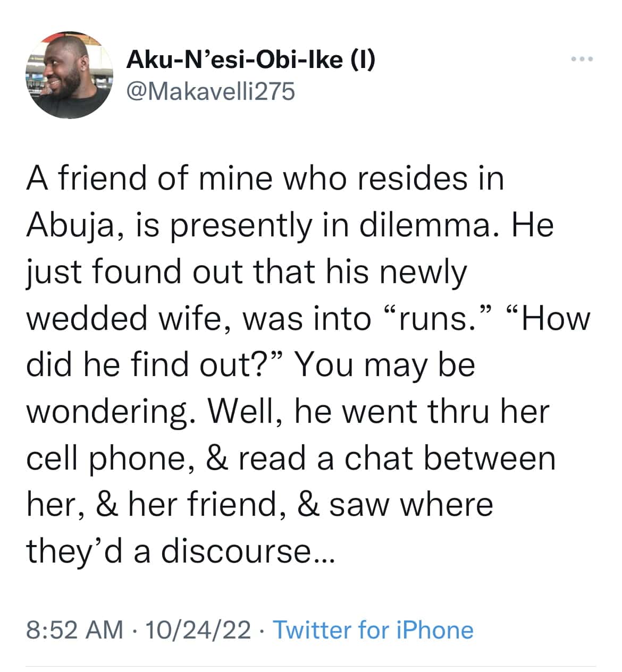The width and height of the screenshot is (622, 672).
Task: Click the phrase "read a chat between"
Action: 397,459
